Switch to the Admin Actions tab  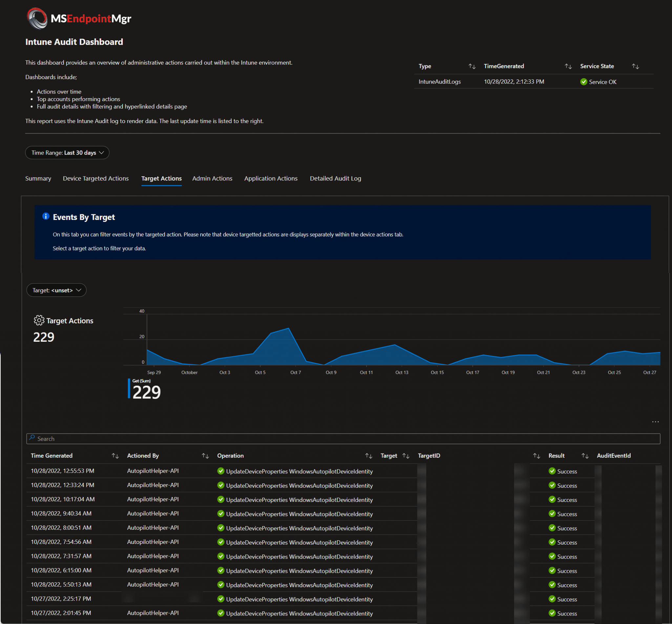coord(212,178)
